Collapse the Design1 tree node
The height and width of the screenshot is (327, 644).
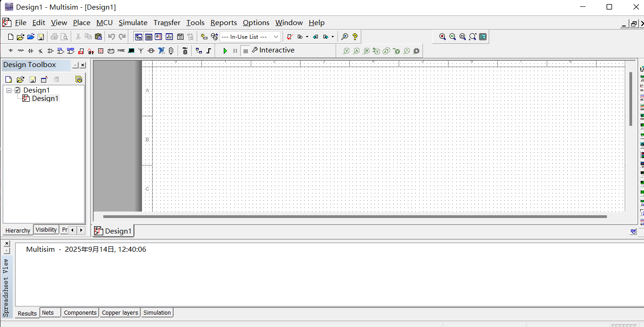9,90
